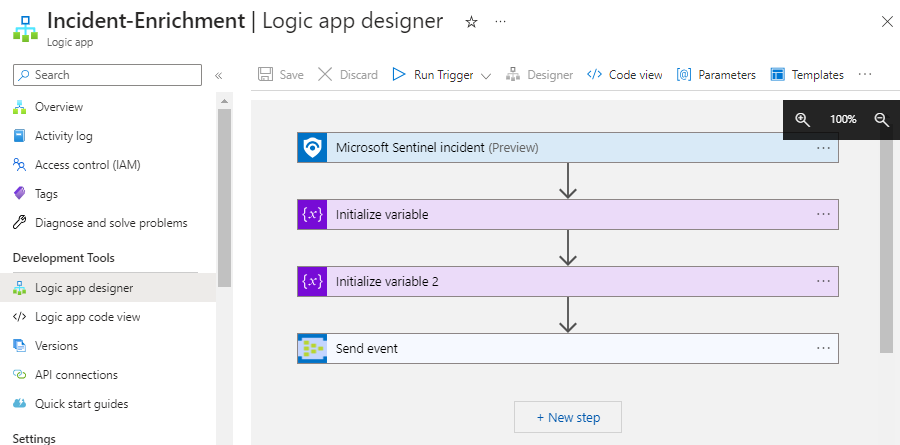Click the Initialize variable 2 {x} icon
900x445 pixels.
312,281
